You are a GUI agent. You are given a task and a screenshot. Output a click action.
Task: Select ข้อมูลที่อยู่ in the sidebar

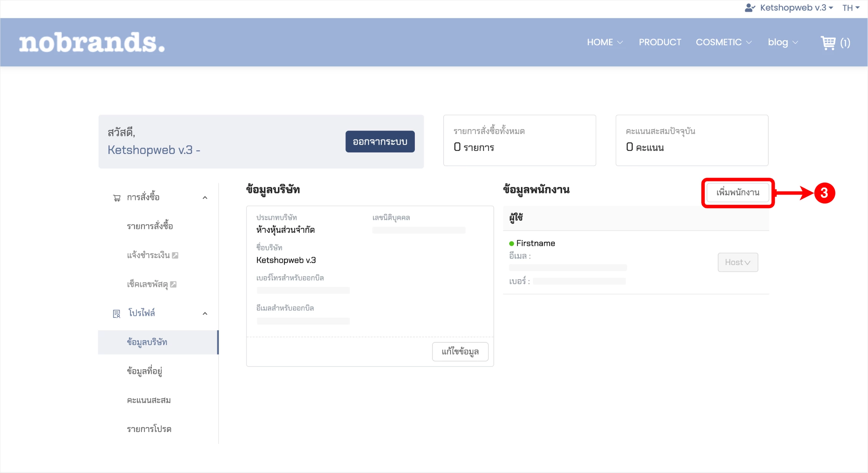tap(145, 371)
